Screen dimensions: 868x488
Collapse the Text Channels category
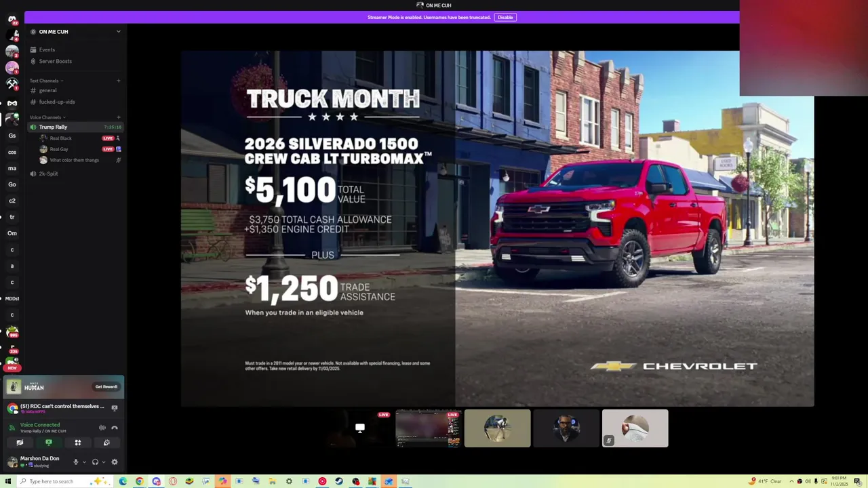pyautogui.click(x=46, y=81)
